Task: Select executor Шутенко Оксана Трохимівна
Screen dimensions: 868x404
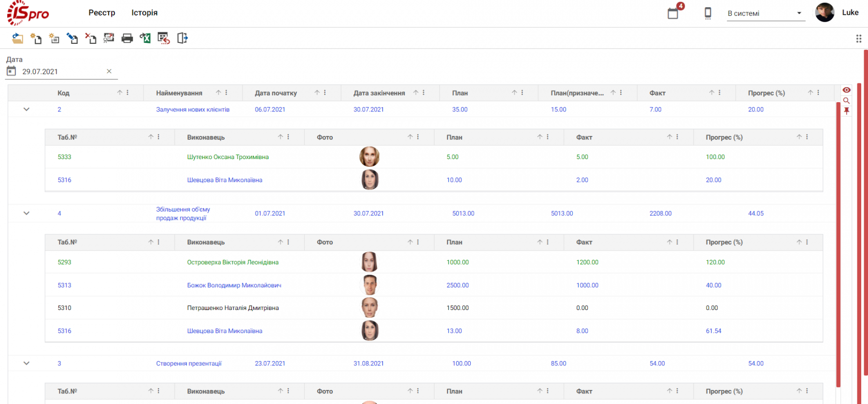Action: tap(228, 157)
